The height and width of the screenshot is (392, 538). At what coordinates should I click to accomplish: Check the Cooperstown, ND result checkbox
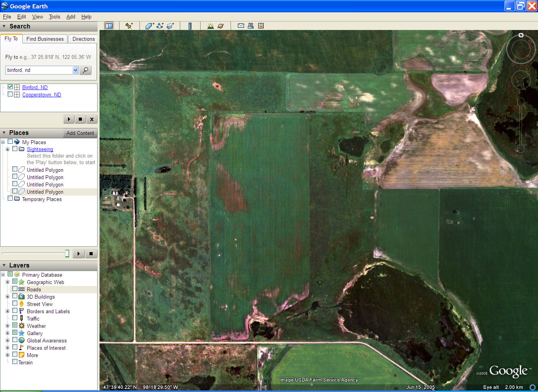click(10, 94)
